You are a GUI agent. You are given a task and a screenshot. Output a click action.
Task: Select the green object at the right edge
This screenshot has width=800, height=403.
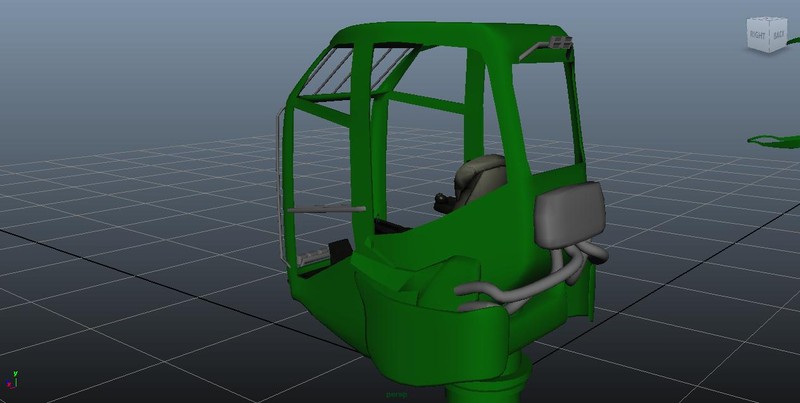point(775,140)
